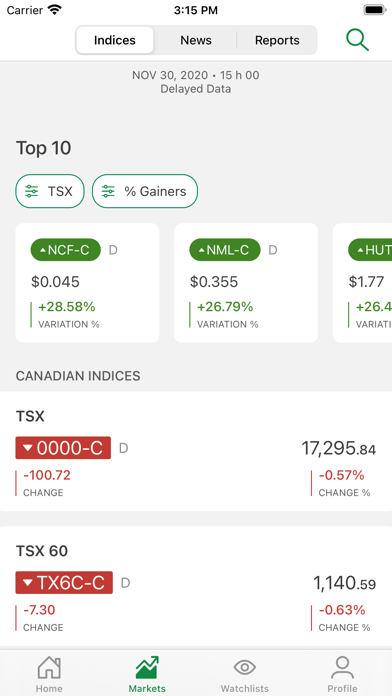The width and height of the screenshot is (392, 696).
Task: Tap the Wi-Fi status icon
Action: 54,10
